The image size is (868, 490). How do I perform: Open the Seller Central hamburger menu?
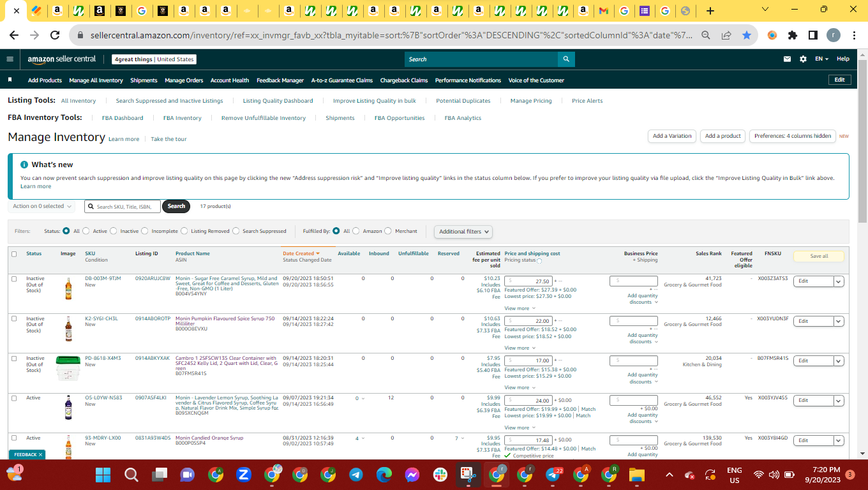10,59
